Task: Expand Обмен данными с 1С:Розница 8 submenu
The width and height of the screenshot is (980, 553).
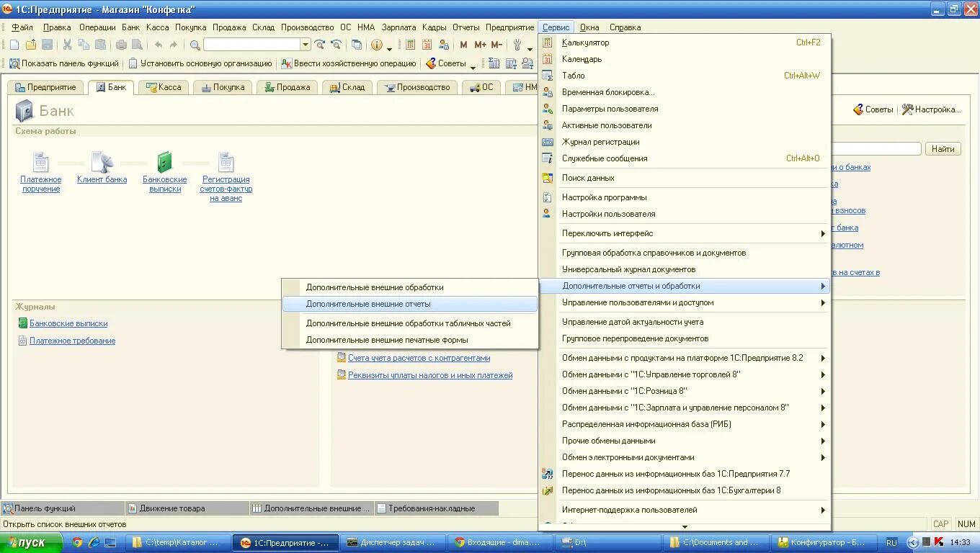Action: [684, 391]
